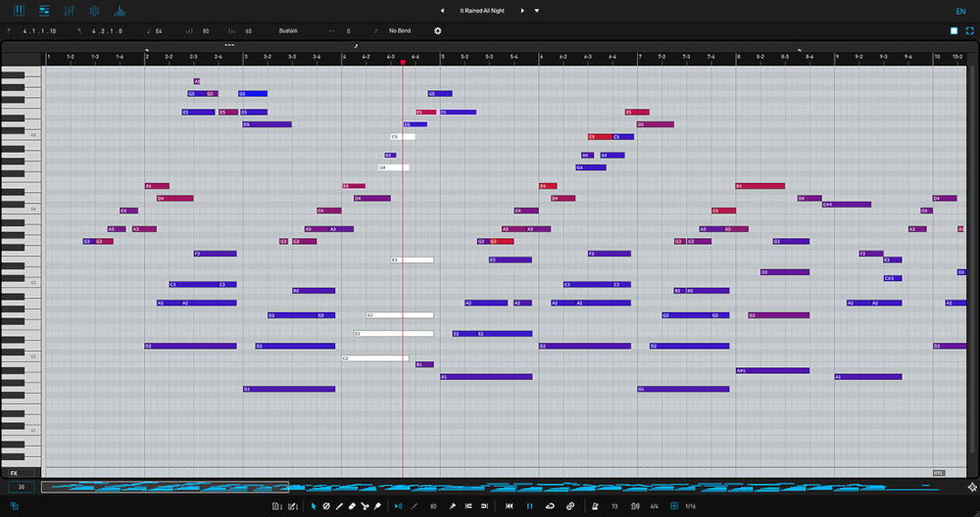The width and height of the screenshot is (980, 517).
Task: Choose the pencil draw tool
Action: (x=339, y=506)
